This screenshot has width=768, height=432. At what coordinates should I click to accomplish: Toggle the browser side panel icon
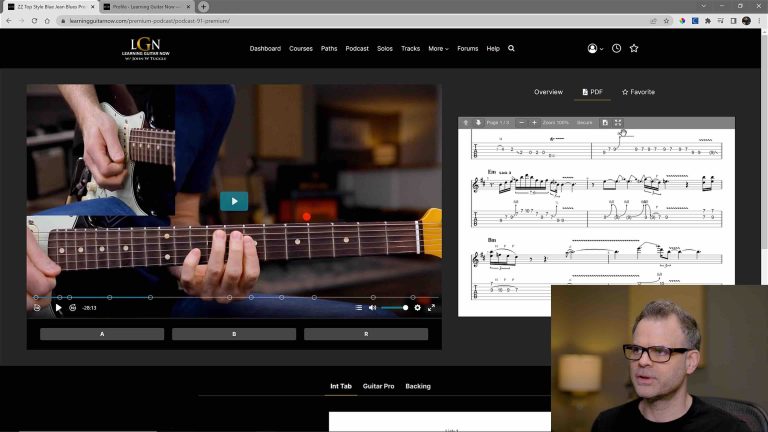[733, 21]
